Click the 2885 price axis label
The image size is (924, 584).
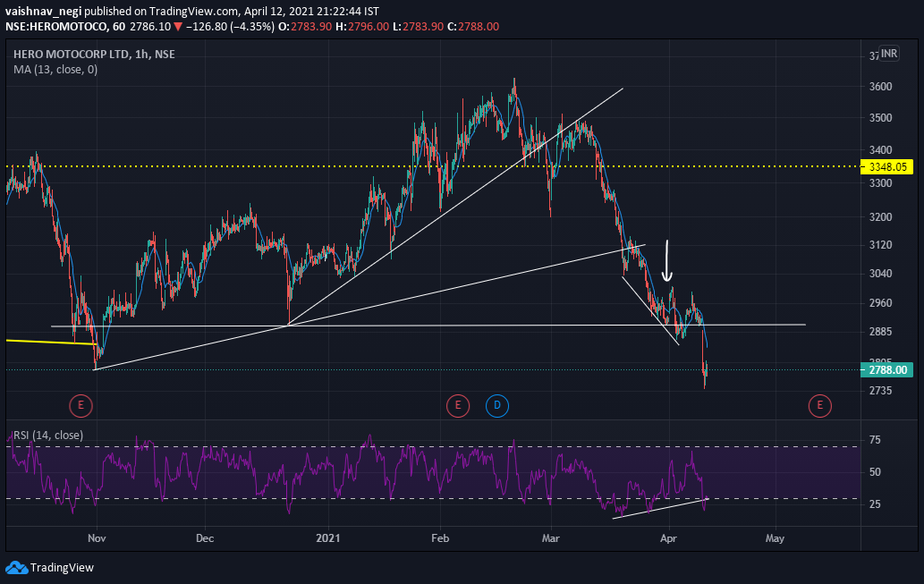[x=880, y=332]
